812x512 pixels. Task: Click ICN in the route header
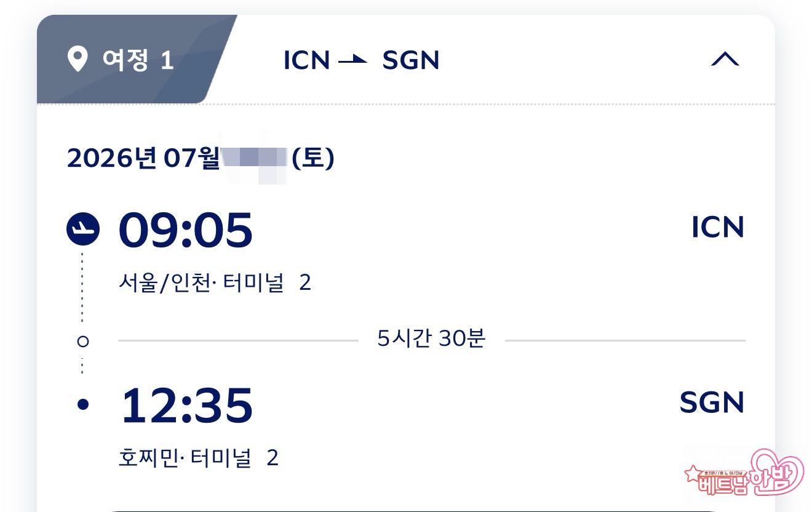click(306, 60)
